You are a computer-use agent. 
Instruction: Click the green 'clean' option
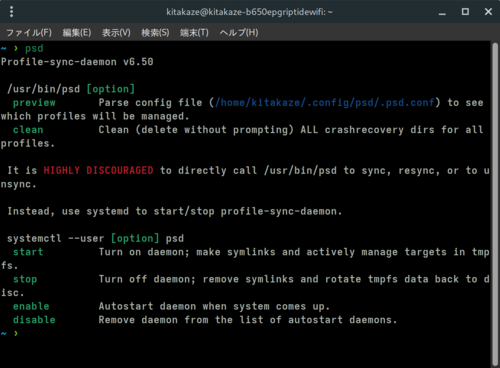(28, 130)
